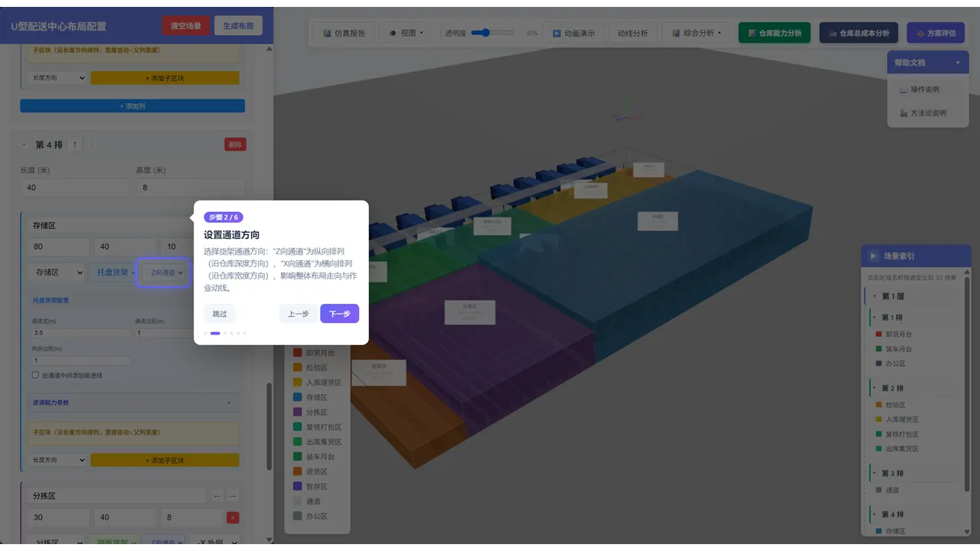980x551 pixels.
Task: Open the 仿真报告 simulation report
Action: point(344,33)
